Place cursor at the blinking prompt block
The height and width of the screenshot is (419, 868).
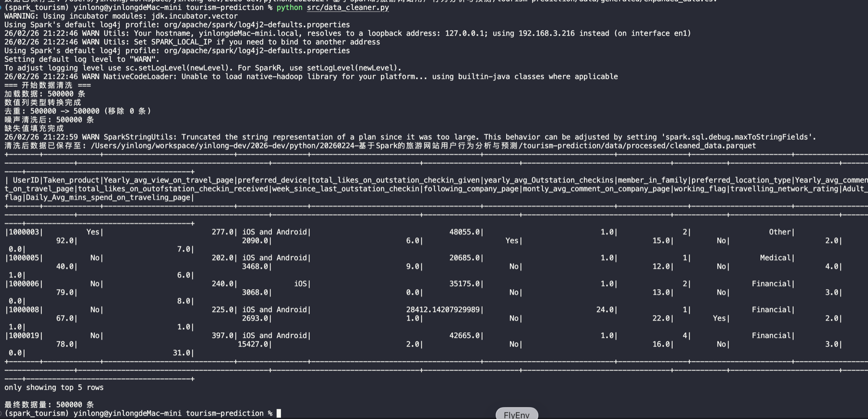(x=279, y=413)
